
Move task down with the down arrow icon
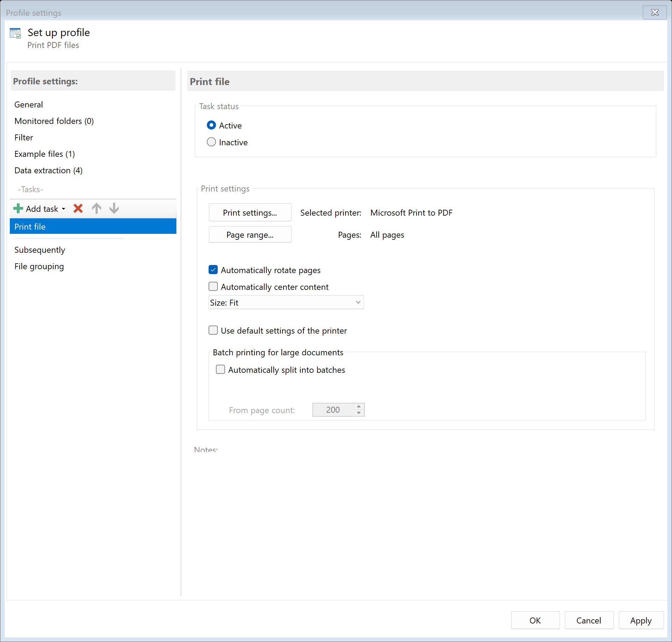click(114, 209)
